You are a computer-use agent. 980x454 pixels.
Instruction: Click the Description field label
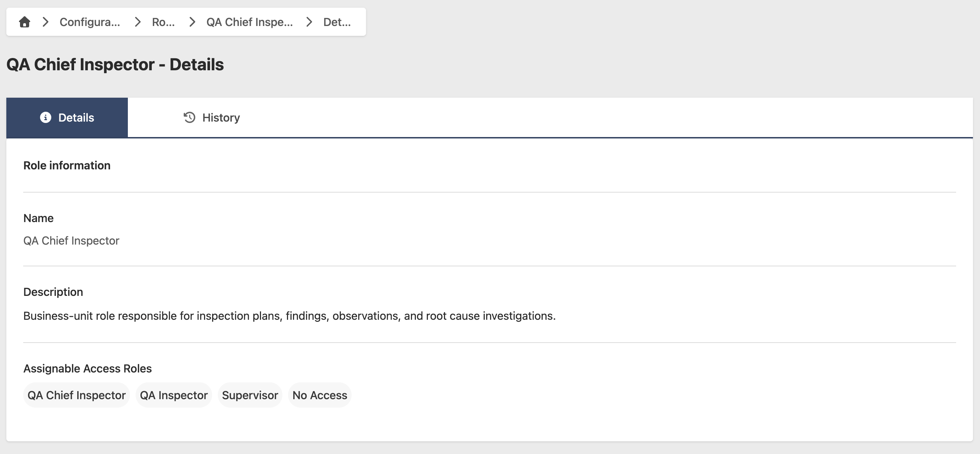point(53,292)
